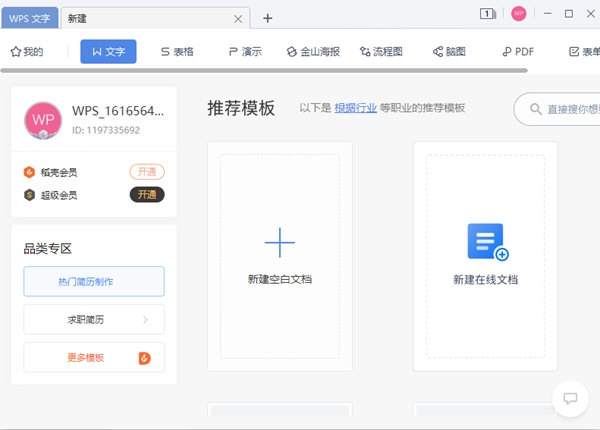Maximize the WPS window
This screenshot has width=600, height=430.
coord(569,14)
